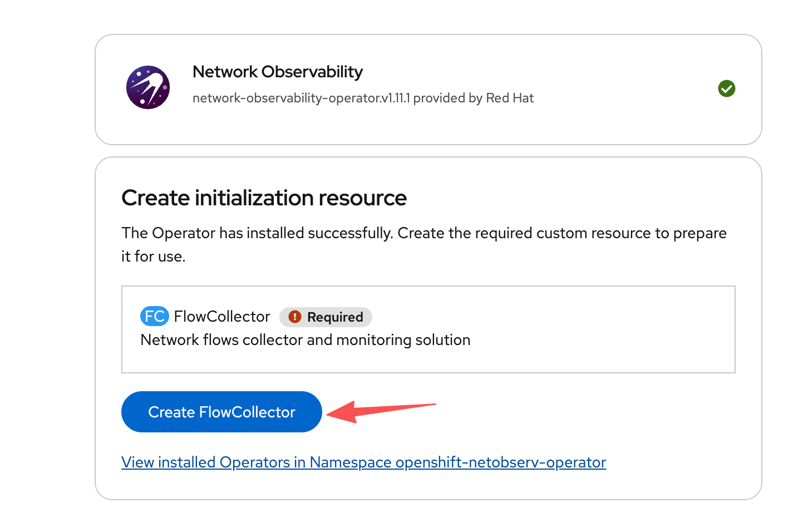
Task: Click the blue FC resource badge
Action: pos(154,317)
